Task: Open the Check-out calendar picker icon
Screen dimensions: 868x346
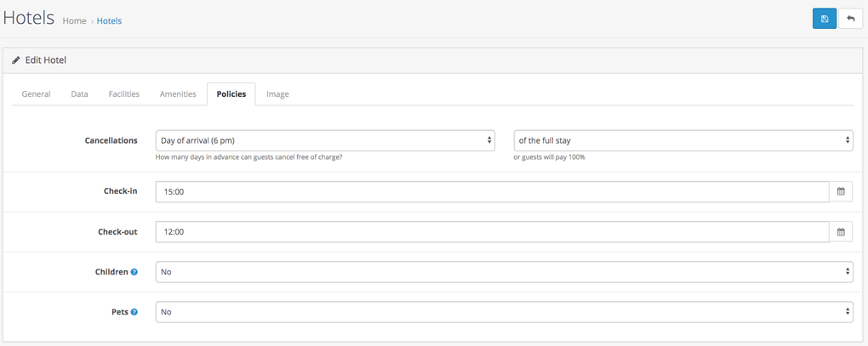Action: (841, 232)
